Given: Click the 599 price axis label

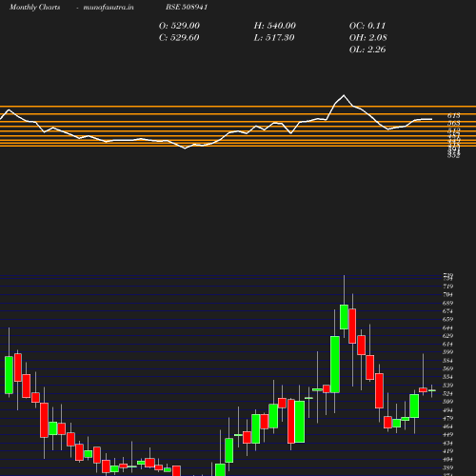Looking at the screenshot, I should point(447,352).
